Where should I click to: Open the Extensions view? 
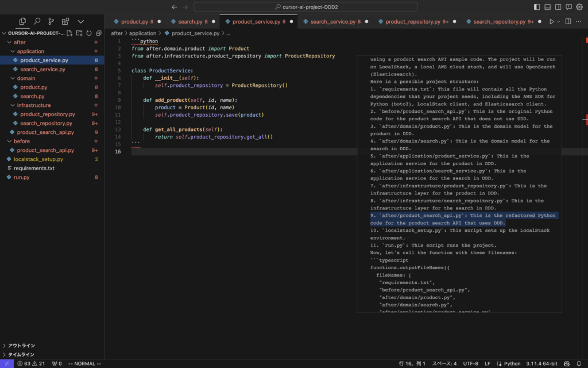pos(65,21)
